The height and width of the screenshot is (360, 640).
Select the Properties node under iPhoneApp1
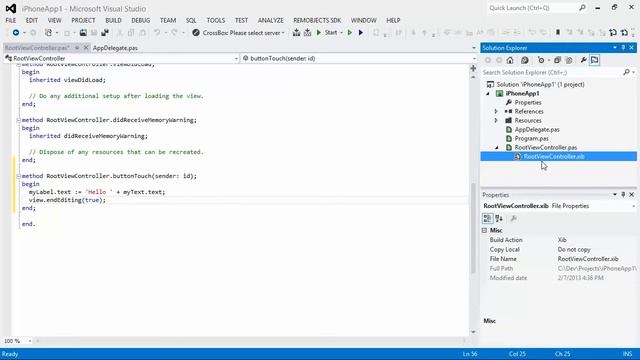(x=528, y=102)
